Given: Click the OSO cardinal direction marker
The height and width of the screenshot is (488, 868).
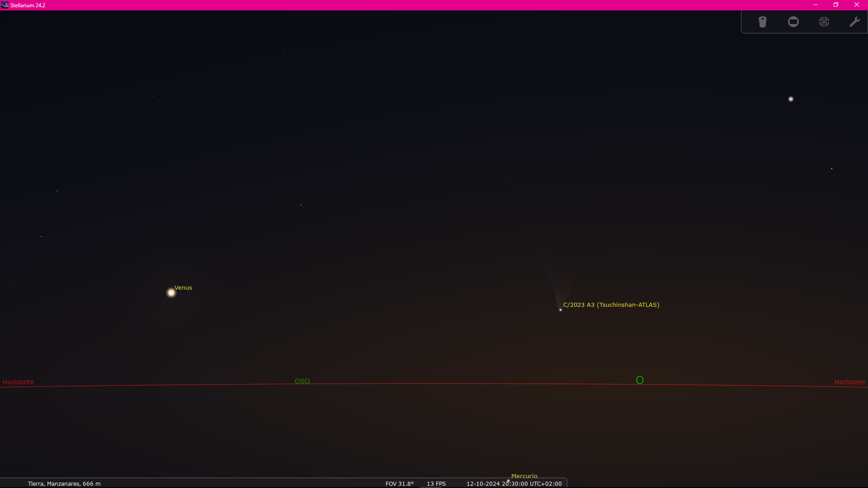Looking at the screenshot, I should 302,381.
